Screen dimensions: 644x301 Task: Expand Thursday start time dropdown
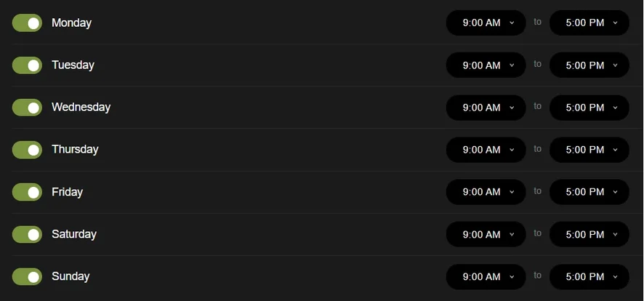coord(486,150)
